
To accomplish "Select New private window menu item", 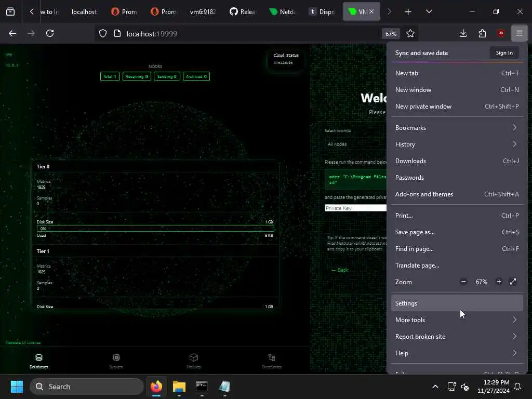I will pos(457,107).
